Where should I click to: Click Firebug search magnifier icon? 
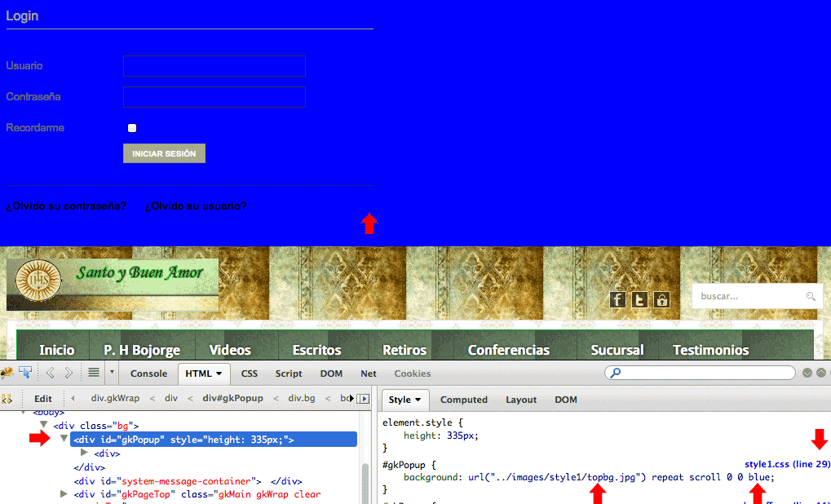(616, 373)
